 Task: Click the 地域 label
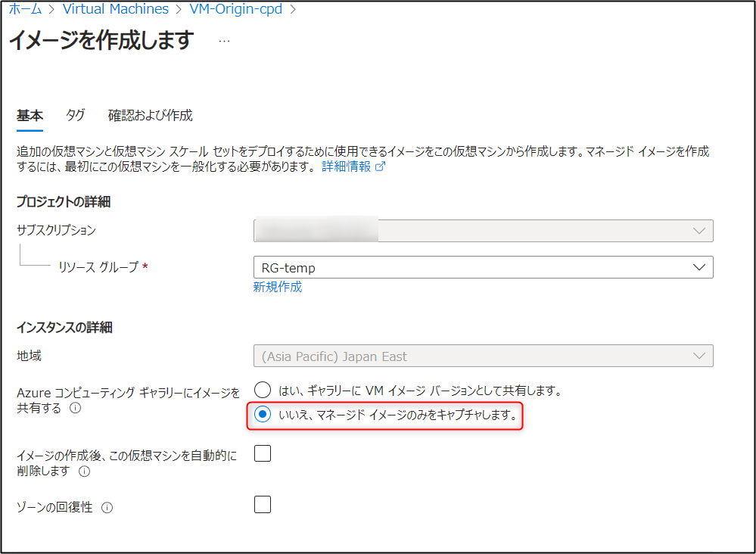click(29, 356)
